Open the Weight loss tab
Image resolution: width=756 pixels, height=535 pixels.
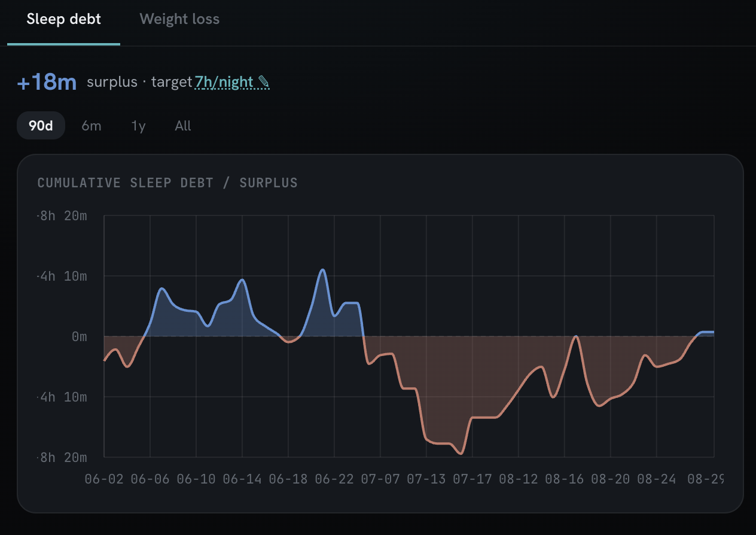tap(179, 19)
